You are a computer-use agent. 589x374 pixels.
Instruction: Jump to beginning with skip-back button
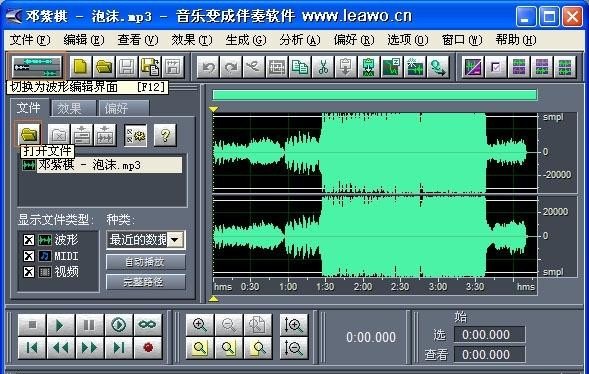[x=32, y=348]
